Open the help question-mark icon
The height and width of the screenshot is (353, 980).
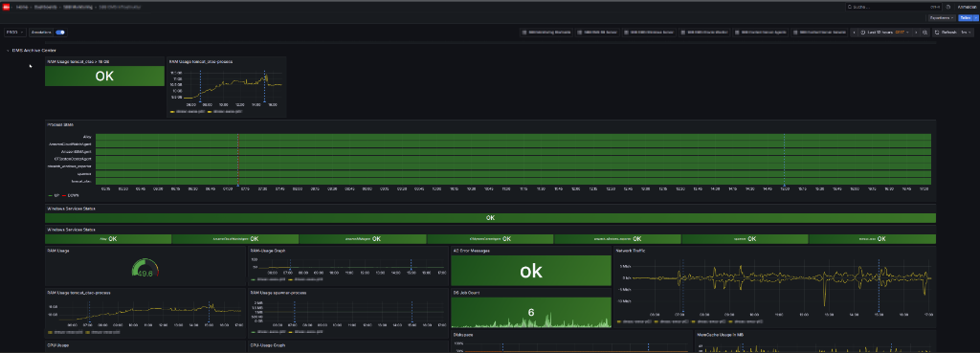click(948, 7)
